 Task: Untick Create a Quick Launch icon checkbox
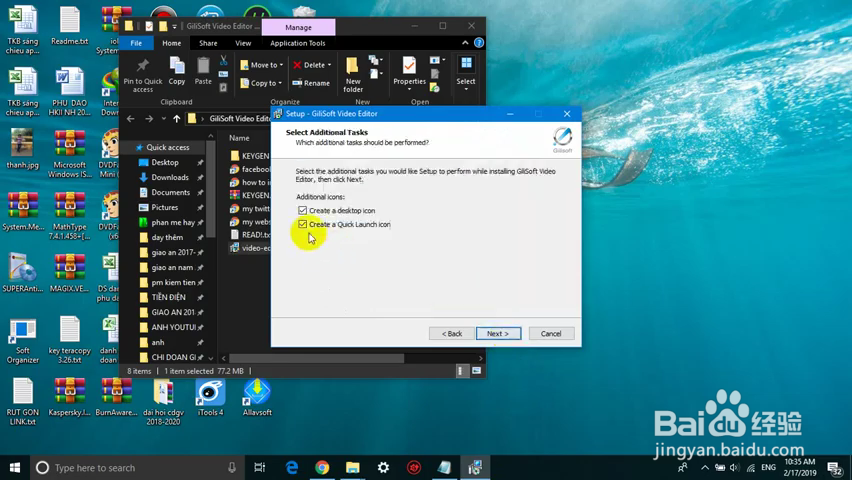tap(302, 224)
